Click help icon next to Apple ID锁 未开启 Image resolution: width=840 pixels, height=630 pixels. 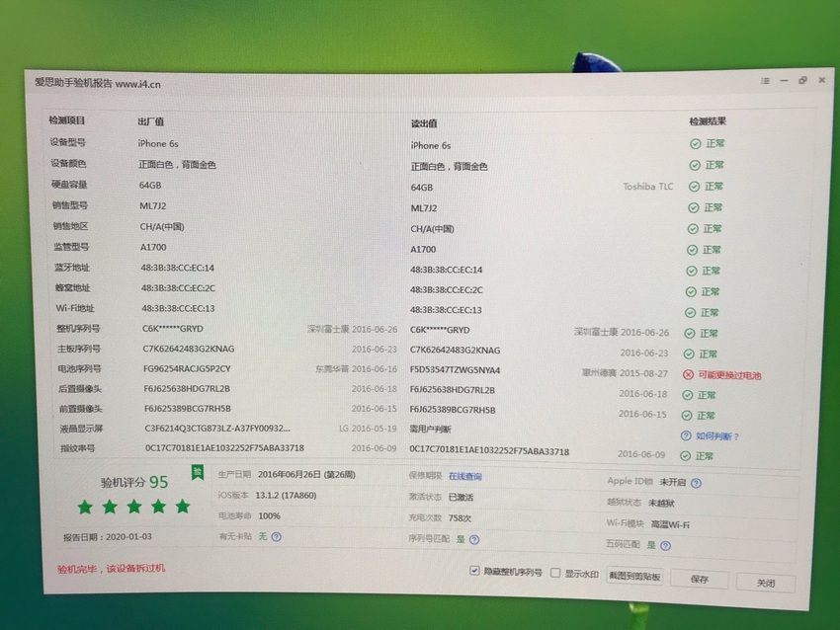[x=696, y=483]
